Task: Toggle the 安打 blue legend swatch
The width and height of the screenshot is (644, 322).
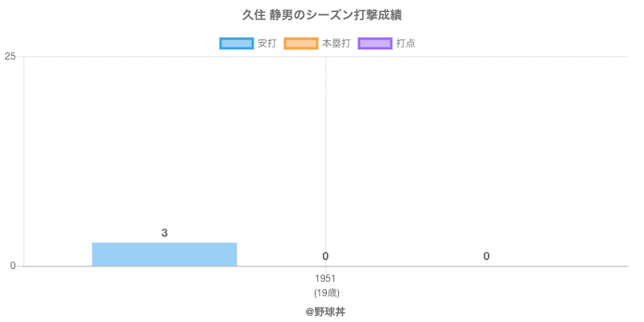Action: 236,43
